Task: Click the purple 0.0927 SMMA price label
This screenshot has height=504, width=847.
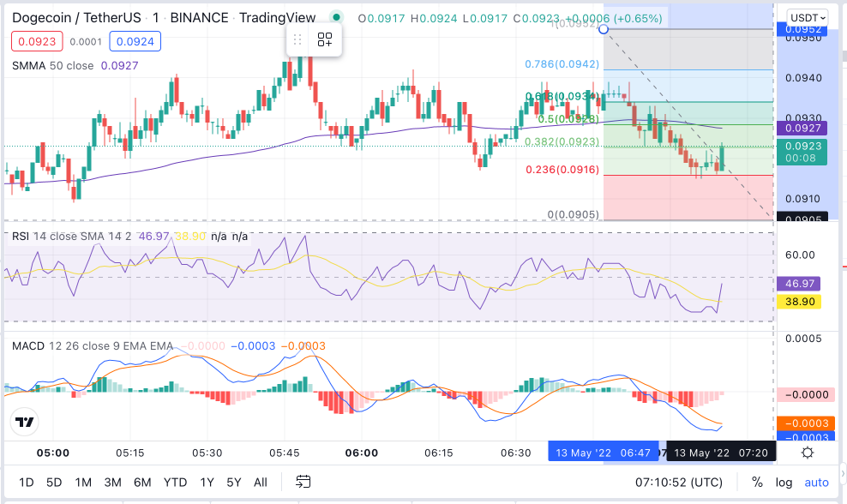Action: [x=803, y=128]
